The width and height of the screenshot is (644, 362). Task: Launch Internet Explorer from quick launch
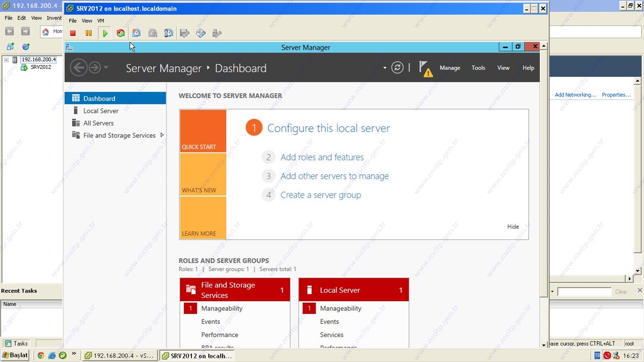pyautogui.click(x=52, y=355)
